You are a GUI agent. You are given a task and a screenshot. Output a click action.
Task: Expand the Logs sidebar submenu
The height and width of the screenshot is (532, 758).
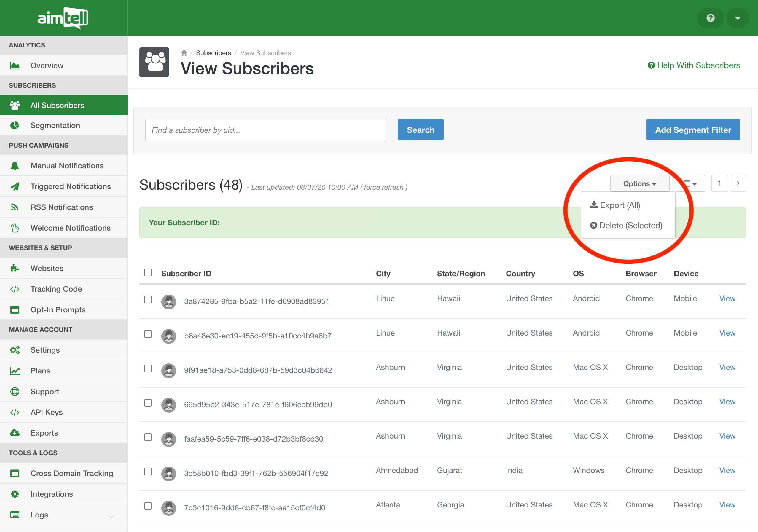tap(111, 517)
